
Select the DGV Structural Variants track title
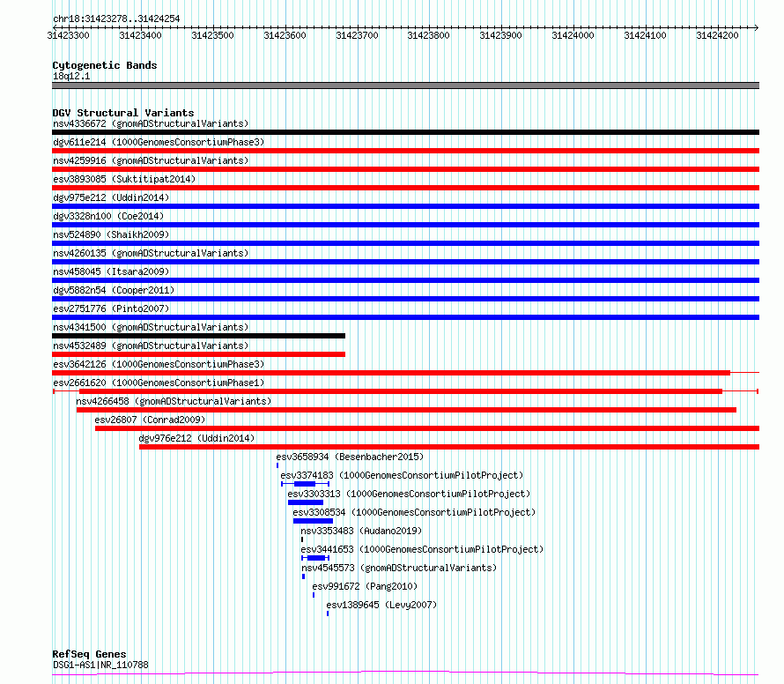(123, 113)
